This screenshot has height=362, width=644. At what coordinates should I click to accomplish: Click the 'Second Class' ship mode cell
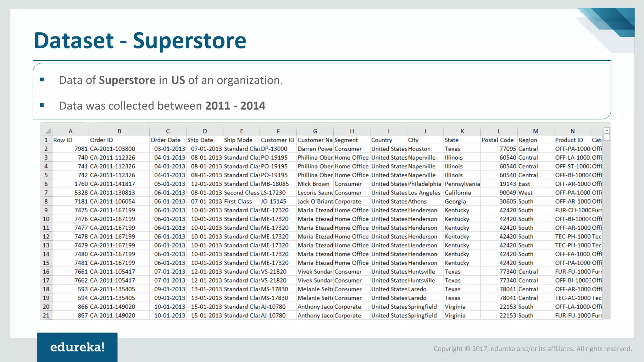tap(241, 193)
